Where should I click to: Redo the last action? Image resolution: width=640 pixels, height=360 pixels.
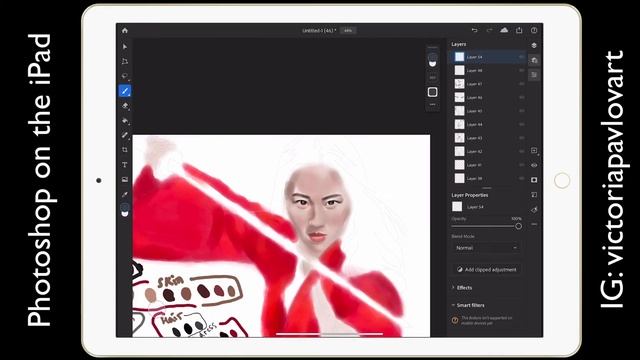[x=489, y=30]
